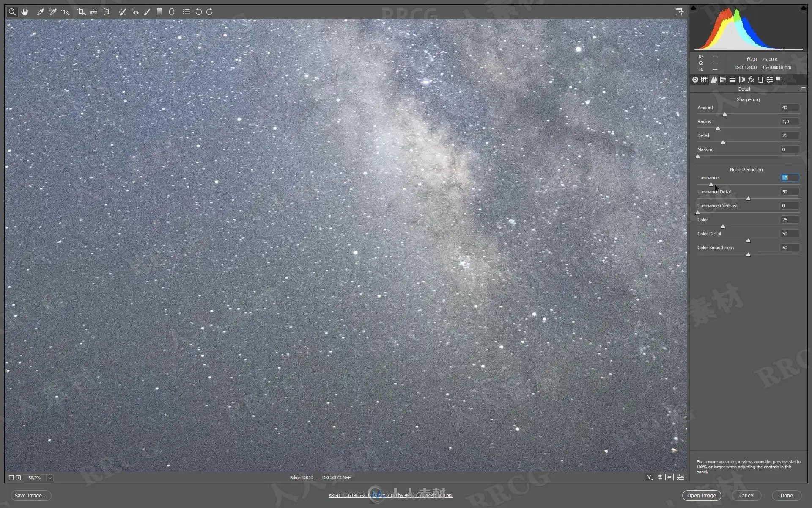
Task: Select the Crop tool
Action: (81, 12)
